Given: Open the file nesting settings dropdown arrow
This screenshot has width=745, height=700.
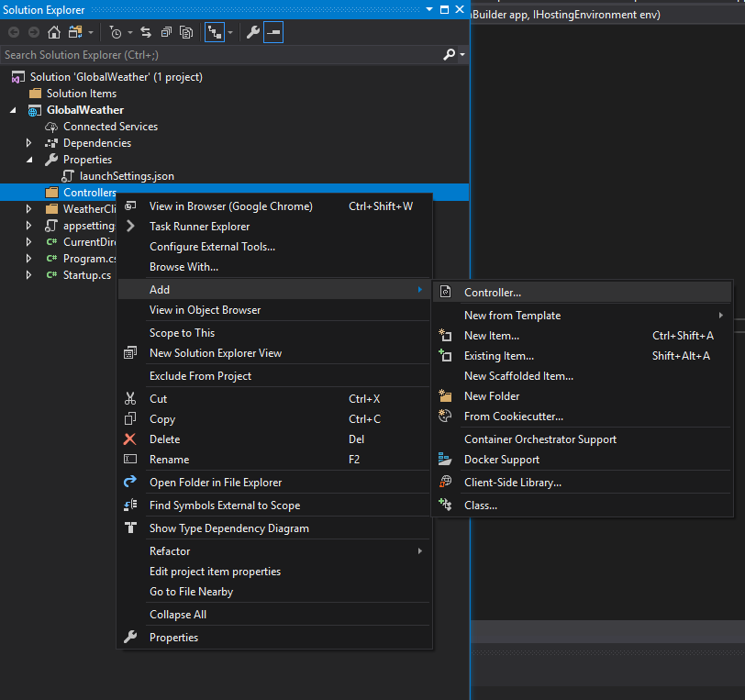Looking at the screenshot, I should [230, 33].
